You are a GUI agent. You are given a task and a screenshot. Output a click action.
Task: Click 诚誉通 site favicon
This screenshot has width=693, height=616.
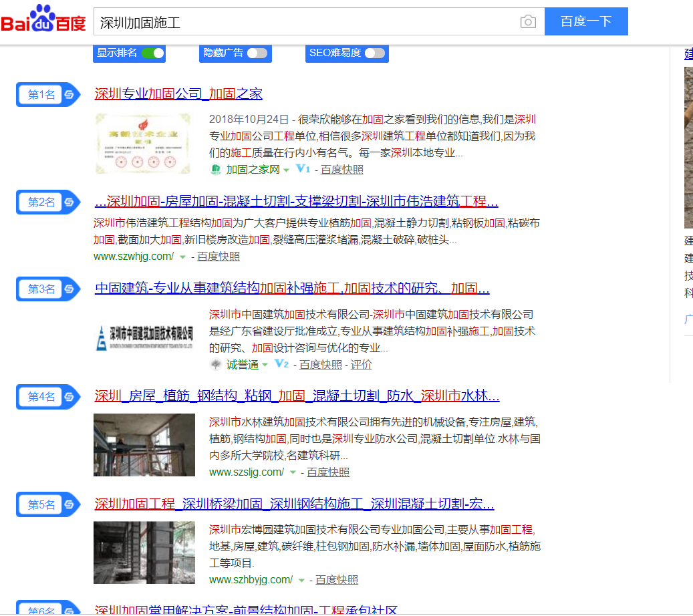(x=216, y=365)
